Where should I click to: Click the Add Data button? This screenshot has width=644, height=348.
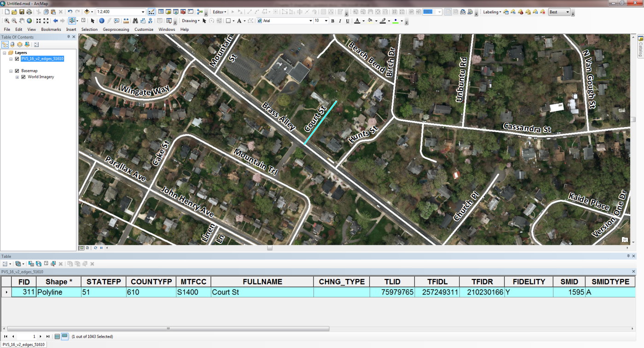(87, 12)
